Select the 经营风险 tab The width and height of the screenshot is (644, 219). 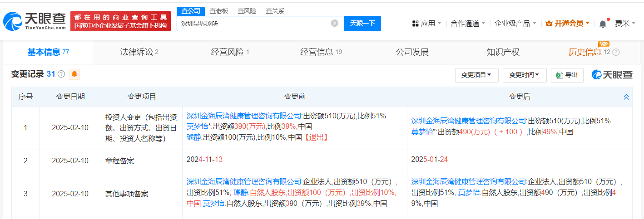(230, 52)
